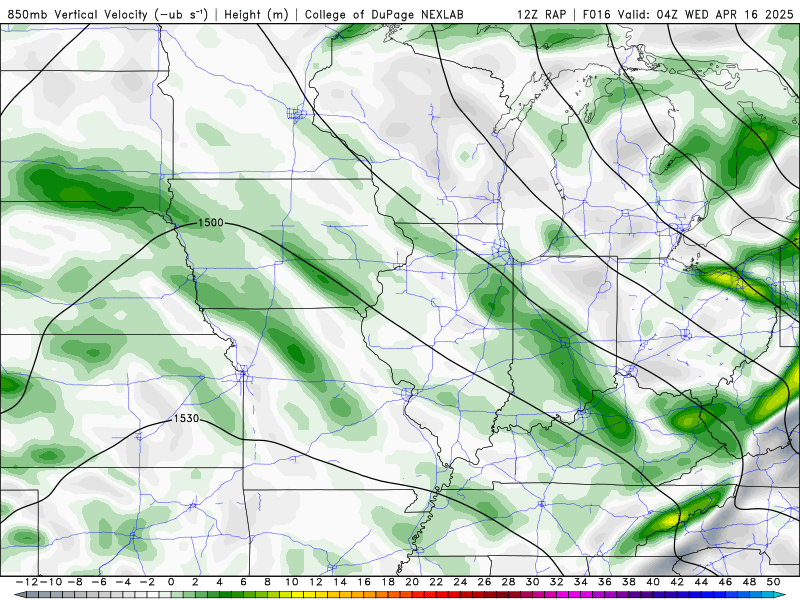Click the '24' color scale label

(x=460, y=582)
